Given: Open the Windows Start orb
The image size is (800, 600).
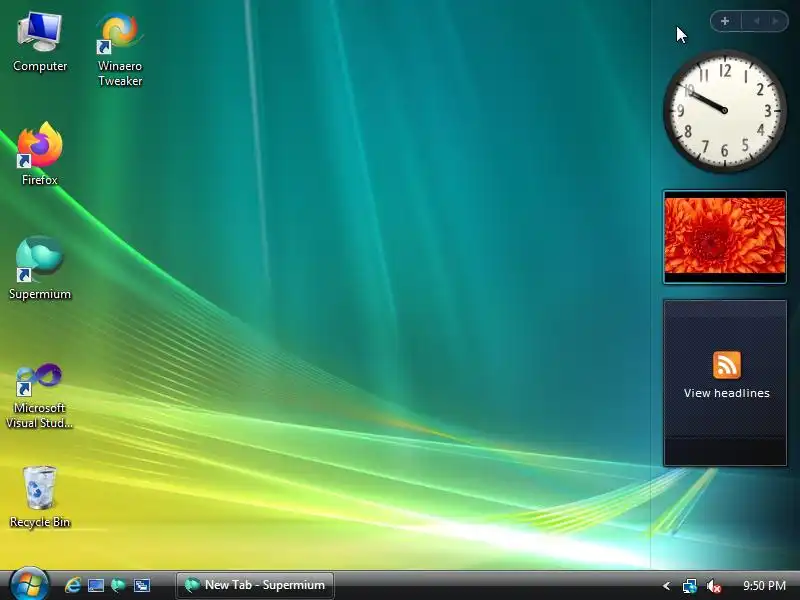Looking at the screenshot, I should (29, 585).
